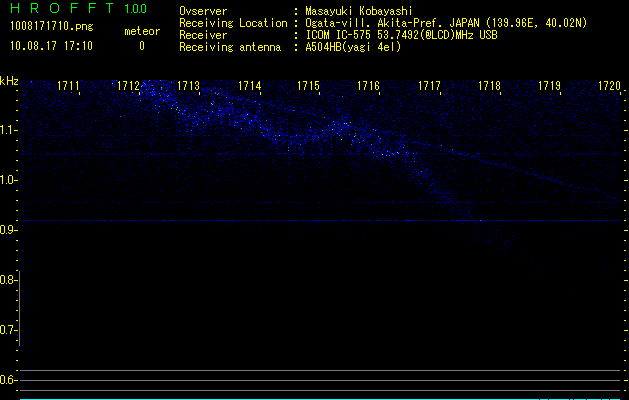Click the date stamp 10.08.17 17:10
This screenshot has height=400, width=629.
(x=51, y=46)
